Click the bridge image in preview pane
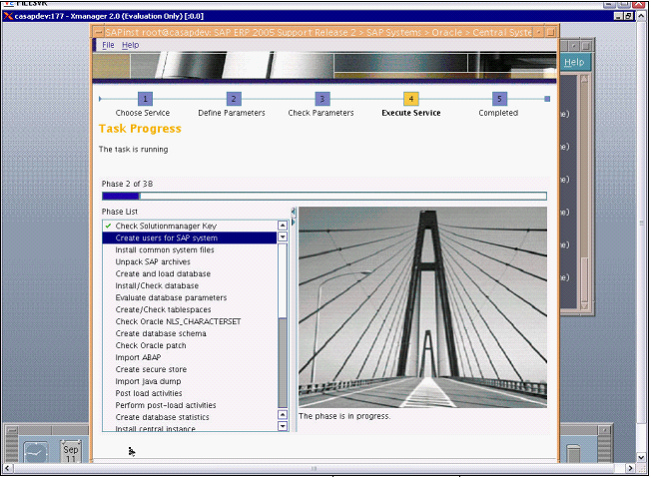Screen dimensions: 651x478 coord(423,307)
